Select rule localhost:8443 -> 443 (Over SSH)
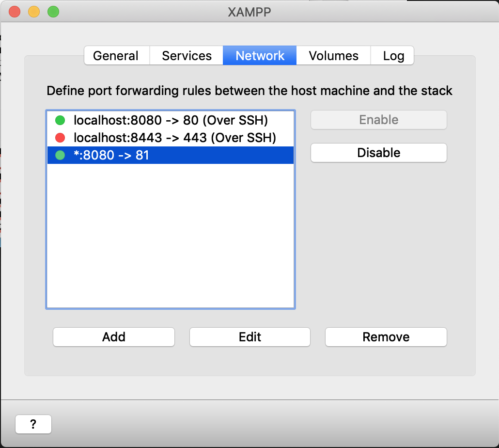Image resolution: width=499 pixels, height=448 pixels. click(170, 138)
